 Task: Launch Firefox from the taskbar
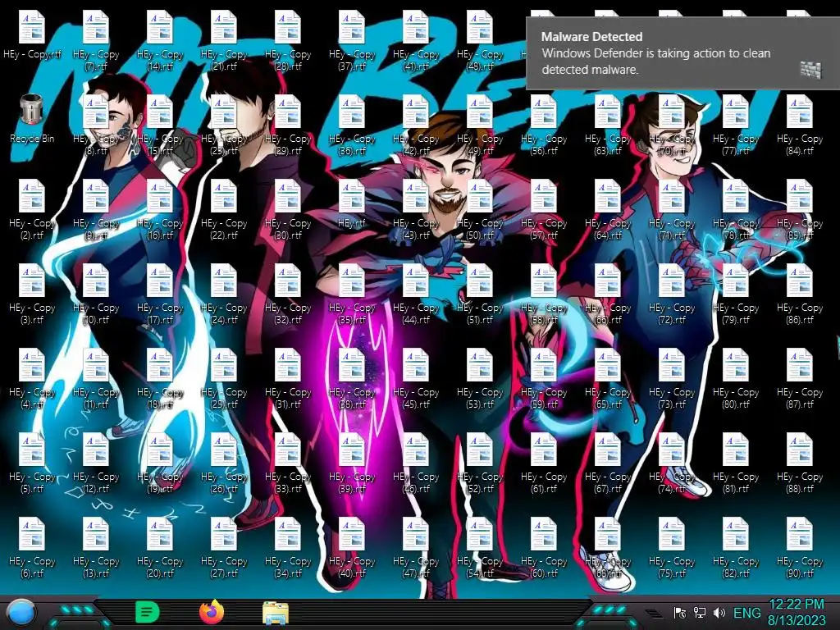point(212,612)
